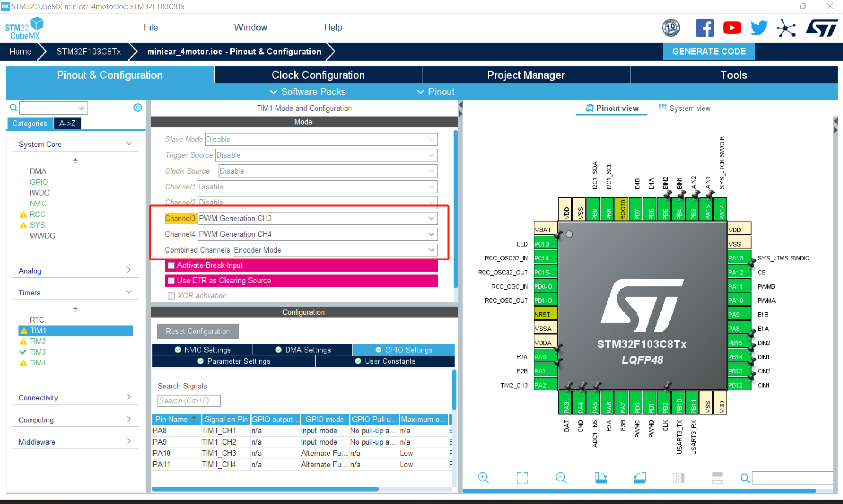Screen dimensions: 843x504
Task: Enable Activate-Break-Input checkbox
Action: click(x=171, y=265)
